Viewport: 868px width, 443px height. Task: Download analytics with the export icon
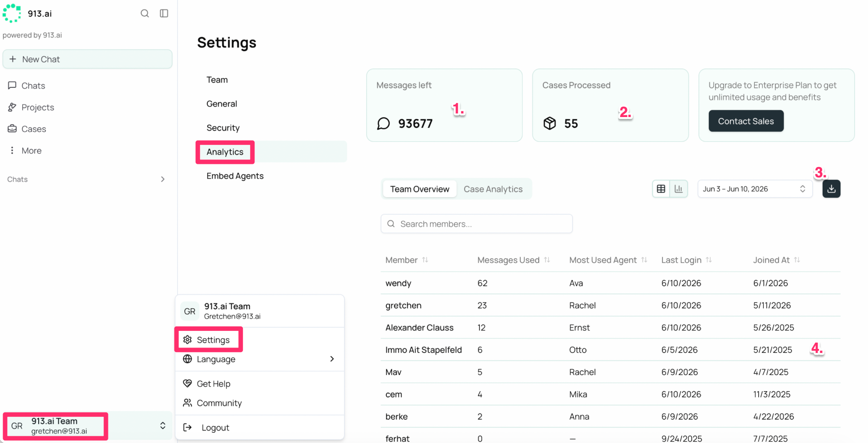pos(831,189)
